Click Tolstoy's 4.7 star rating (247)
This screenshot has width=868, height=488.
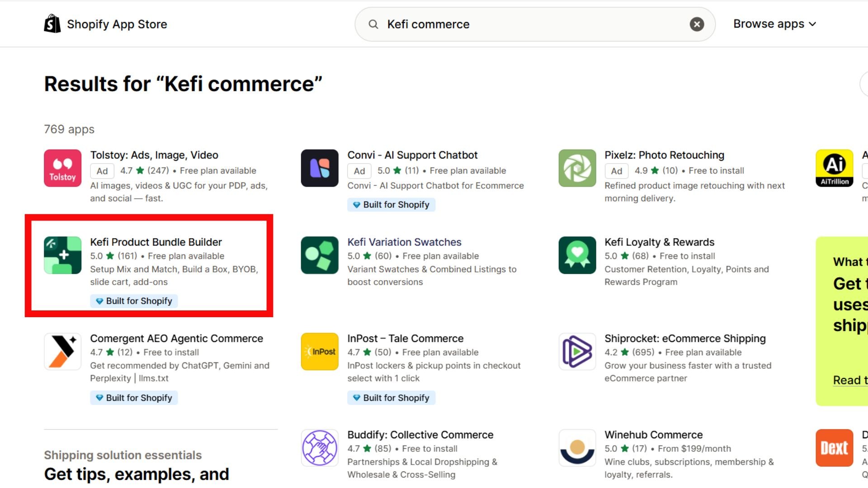click(145, 170)
